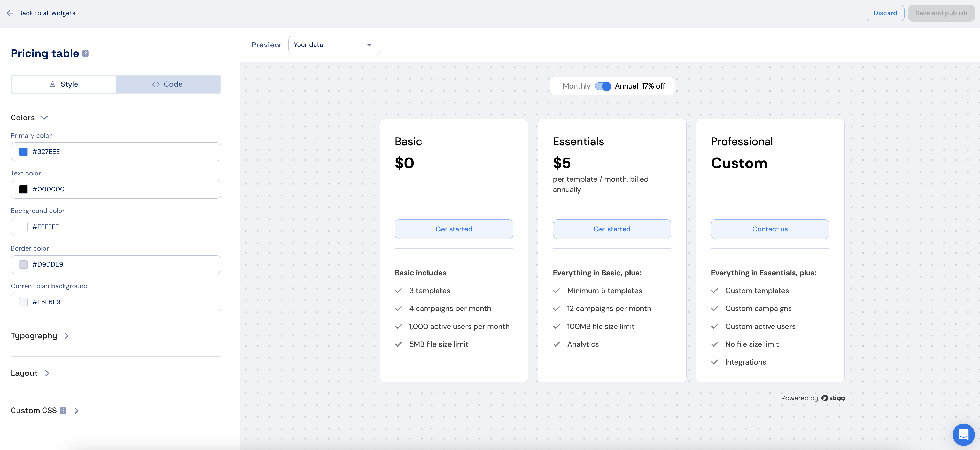980x450 pixels.
Task: Open Text color black swatch
Action: [x=23, y=189]
